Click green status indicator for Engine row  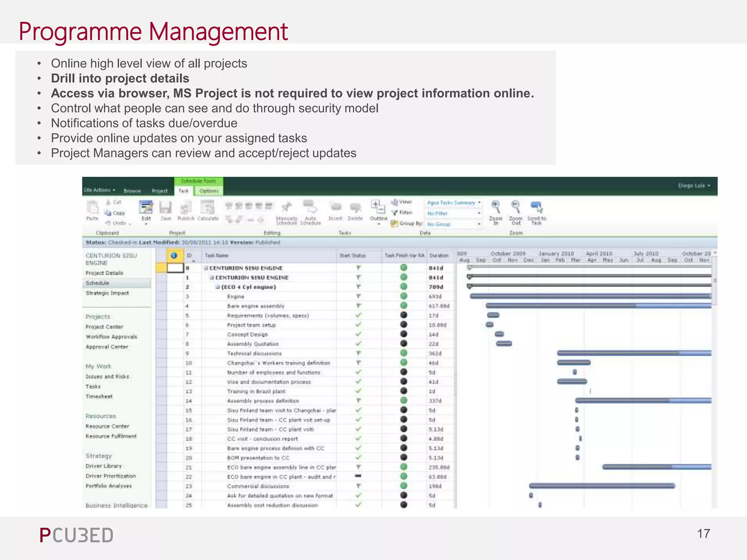click(403, 296)
